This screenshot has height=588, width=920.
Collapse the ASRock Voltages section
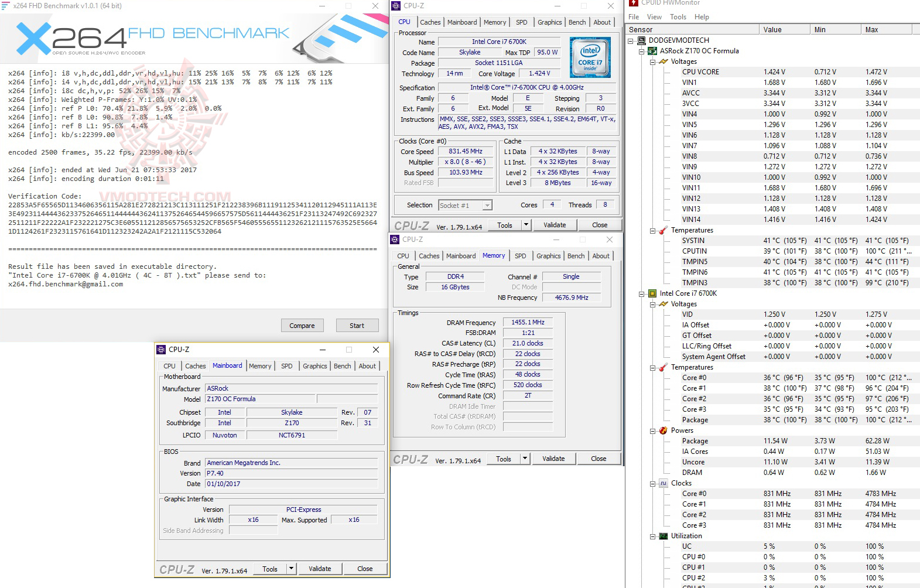[653, 61]
